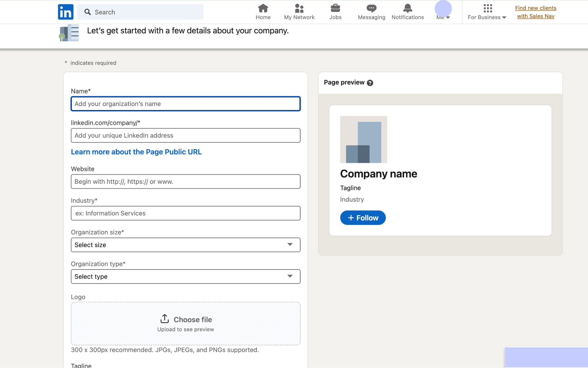Click the top Search box
588x368 pixels.
(x=140, y=12)
